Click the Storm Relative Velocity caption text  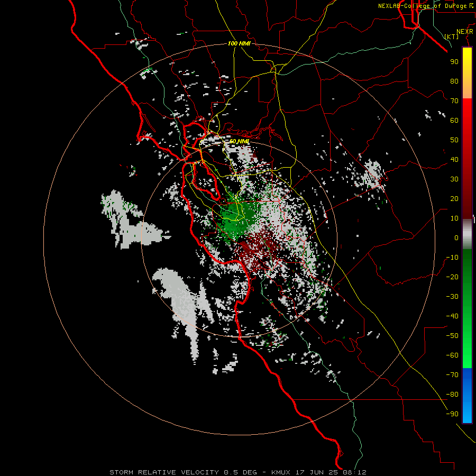tap(237, 472)
